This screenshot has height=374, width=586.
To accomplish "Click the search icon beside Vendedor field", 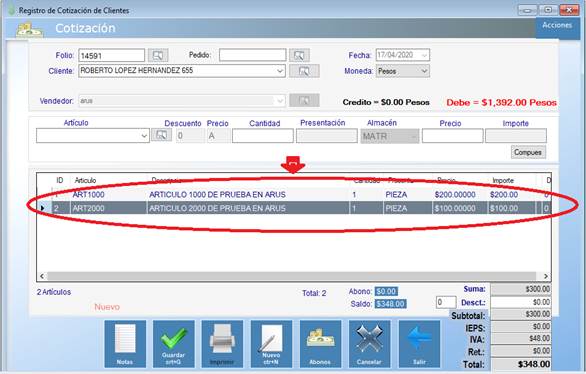I will click(x=304, y=100).
